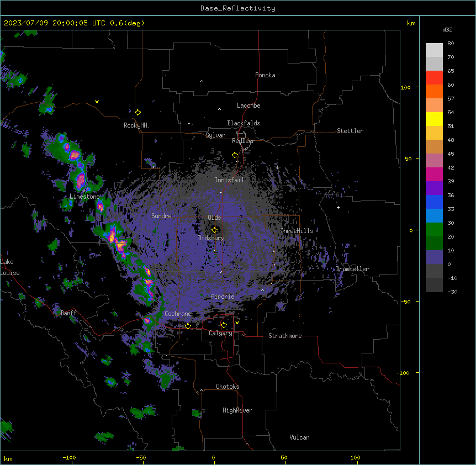Click the -50 tick on the vertical km axis

tap(405, 302)
